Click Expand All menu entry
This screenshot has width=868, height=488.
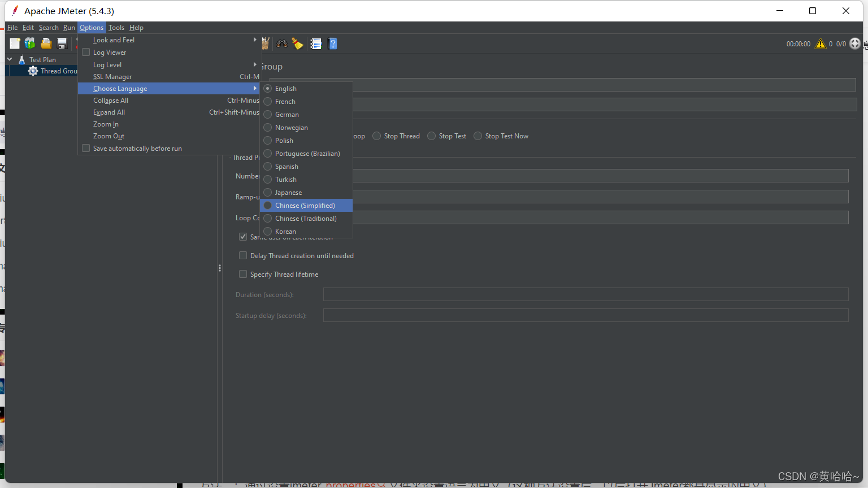click(169, 112)
